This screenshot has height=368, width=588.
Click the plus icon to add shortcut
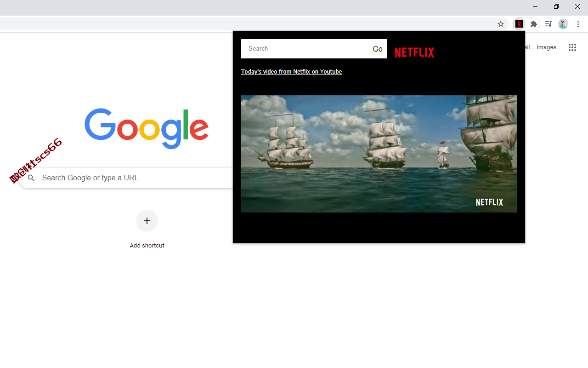point(147,221)
